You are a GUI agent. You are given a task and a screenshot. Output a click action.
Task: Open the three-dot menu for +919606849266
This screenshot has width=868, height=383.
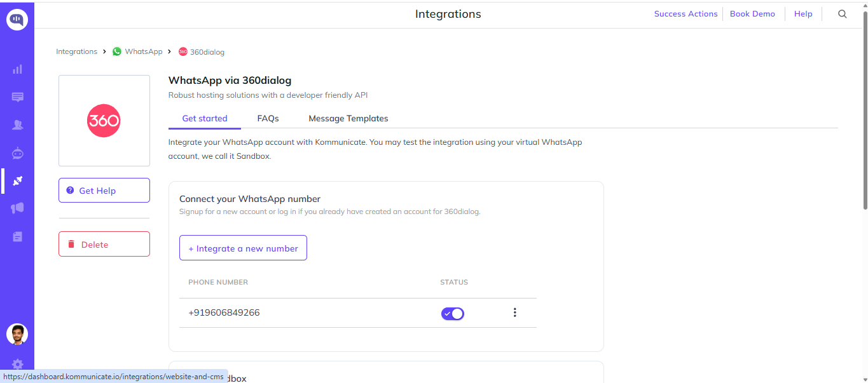515,312
